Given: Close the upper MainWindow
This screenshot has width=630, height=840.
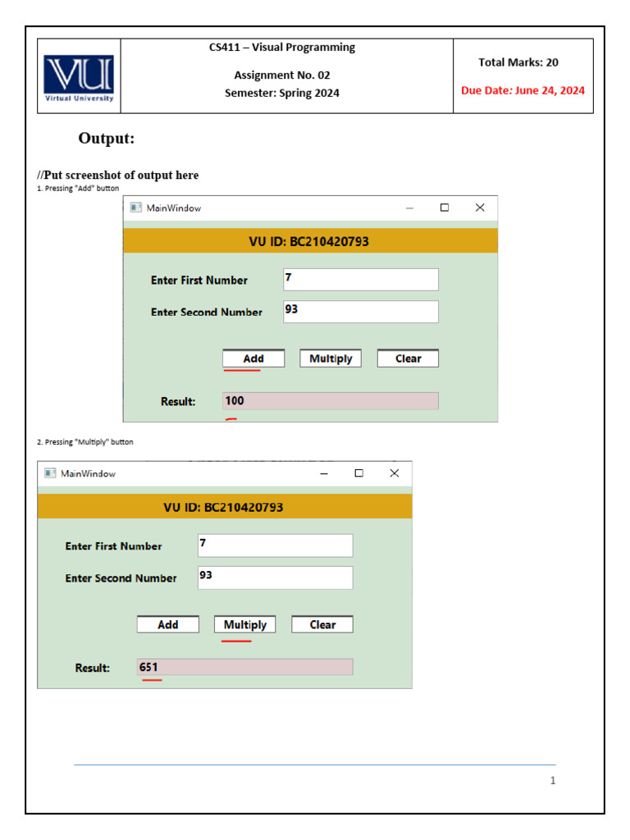Looking at the screenshot, I should [x=480, y=208].
